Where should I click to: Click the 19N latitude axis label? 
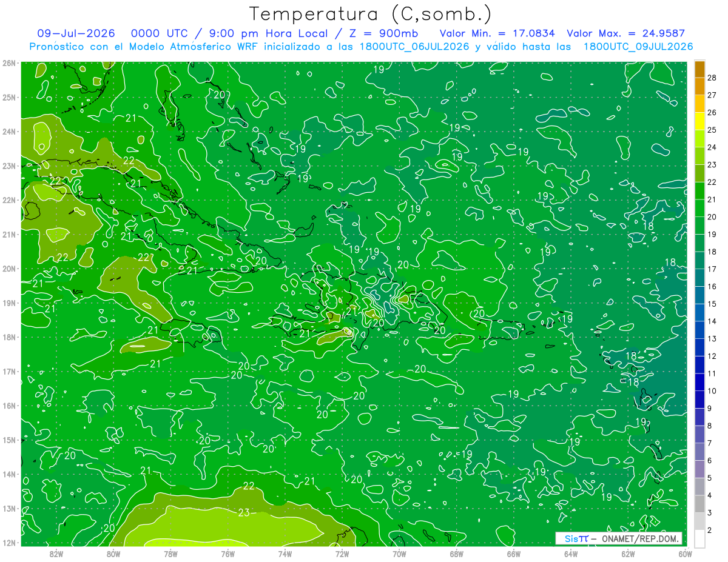[9, 303]
